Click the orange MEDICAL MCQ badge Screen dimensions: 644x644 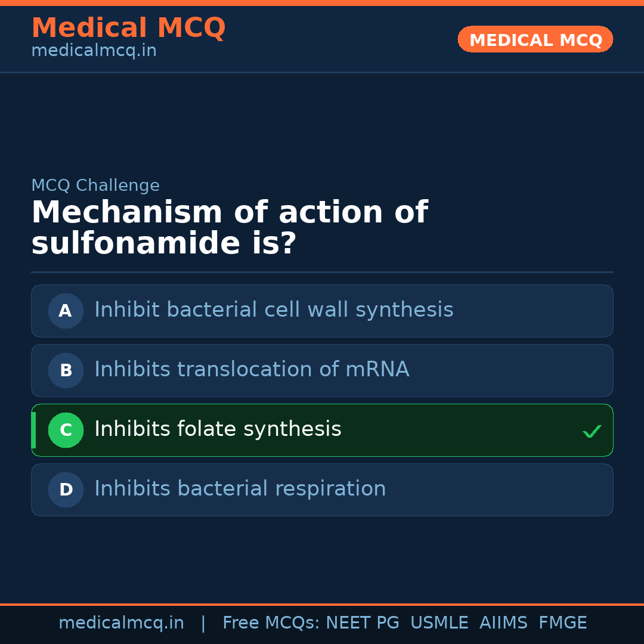pos(535,40)
